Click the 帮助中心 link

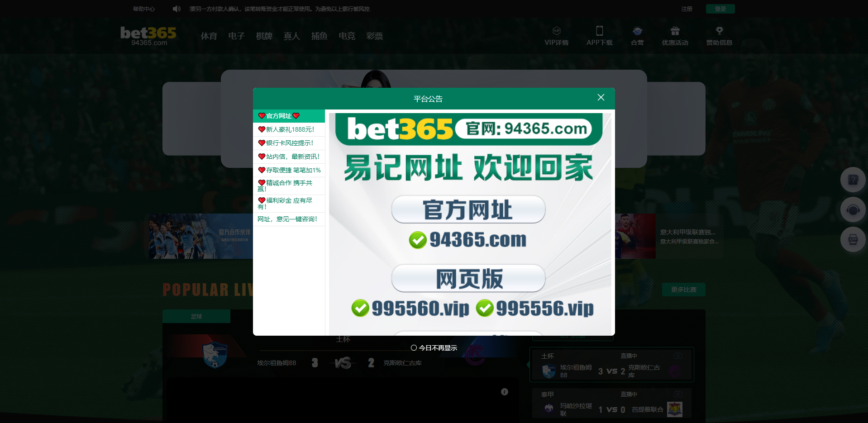(x=144, y=9)
